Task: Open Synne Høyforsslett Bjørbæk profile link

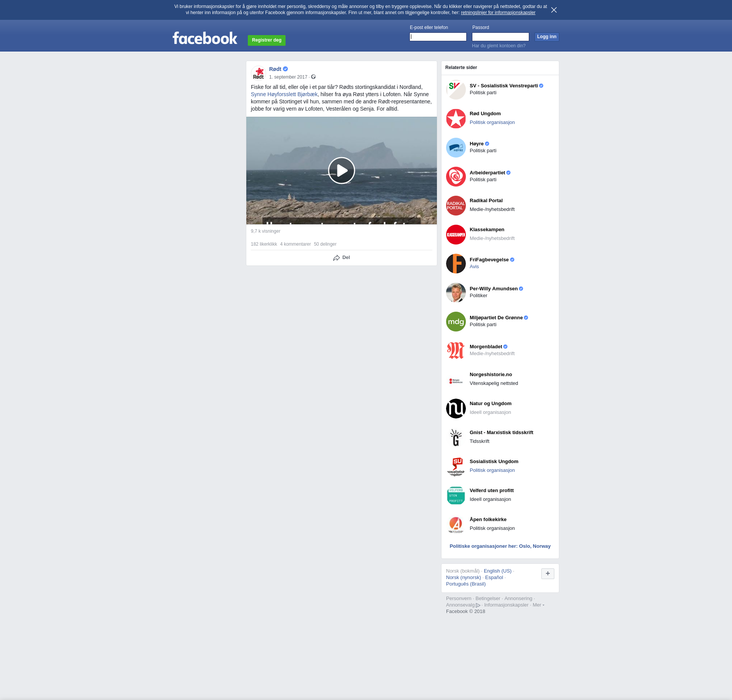Action: click(284, 94)
